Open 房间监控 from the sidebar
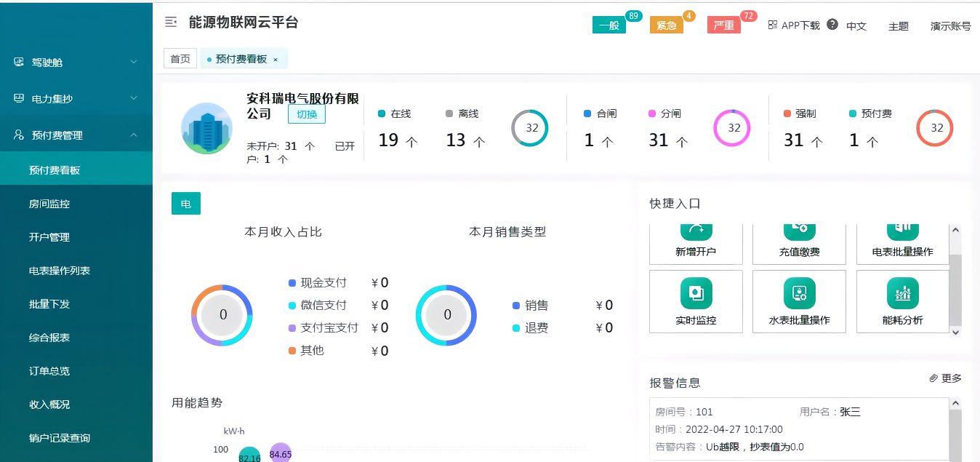 coord(49,204)
